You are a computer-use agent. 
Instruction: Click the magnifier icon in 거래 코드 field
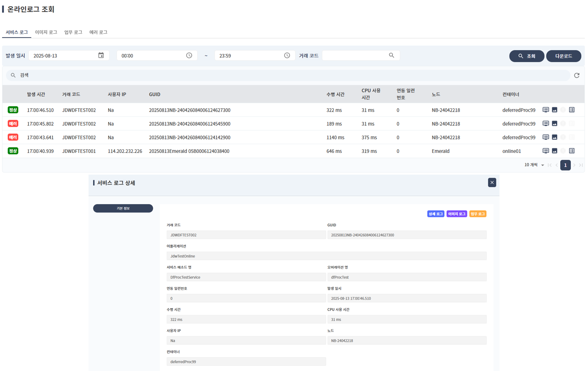coord(391,55)
